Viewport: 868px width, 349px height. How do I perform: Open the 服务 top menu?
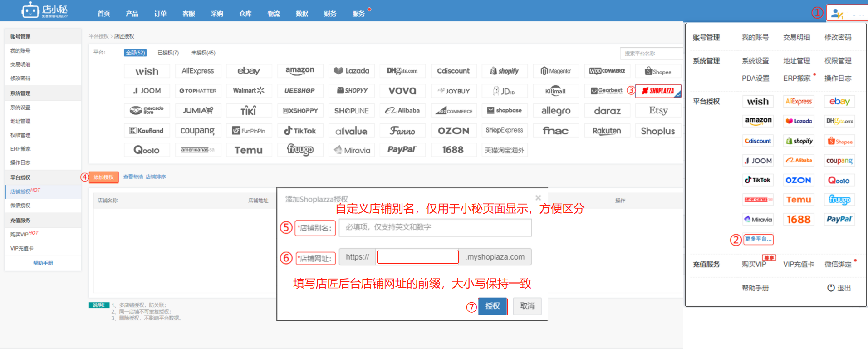click(358, 14)
